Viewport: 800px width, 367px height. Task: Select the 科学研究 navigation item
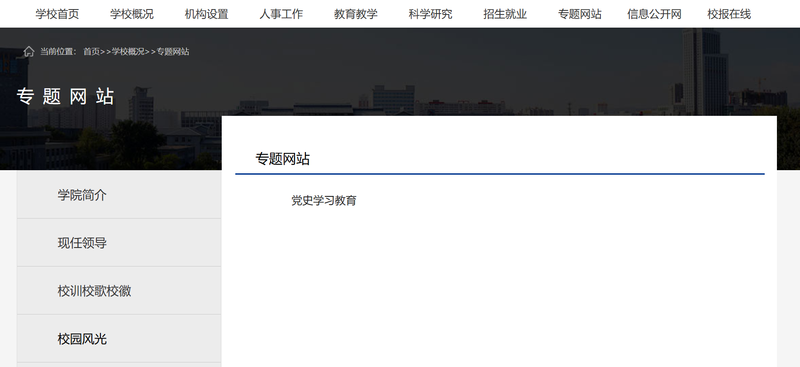430,14
